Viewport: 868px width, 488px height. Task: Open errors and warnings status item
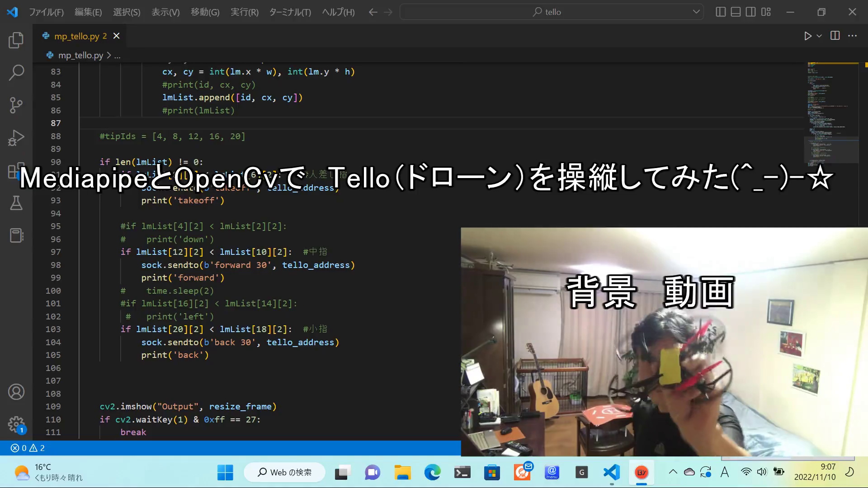click(28, 448)
